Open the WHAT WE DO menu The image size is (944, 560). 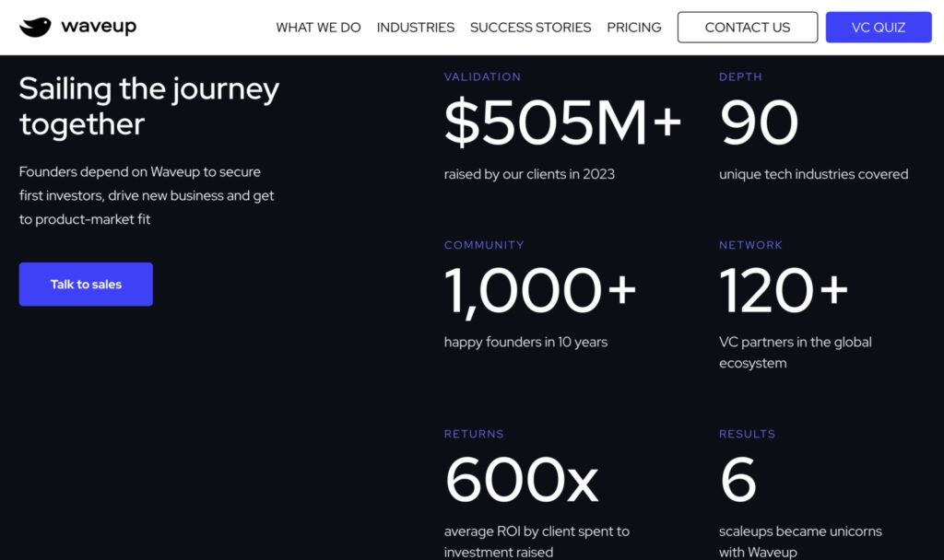coord(318,28)
